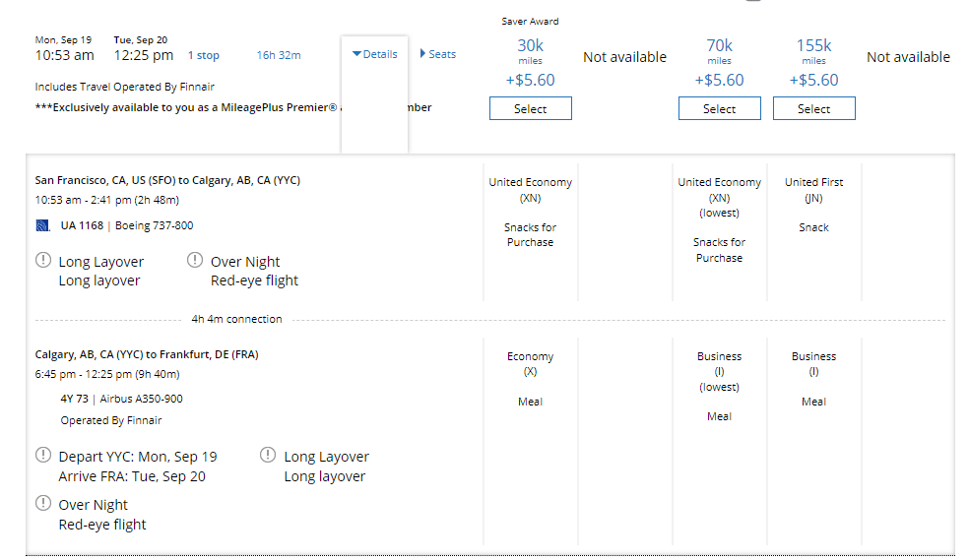Click the Over Night alert icon for the Calgary–Frankfurt flight
Viewport: 969px width, 560px height.
[43, 504]
